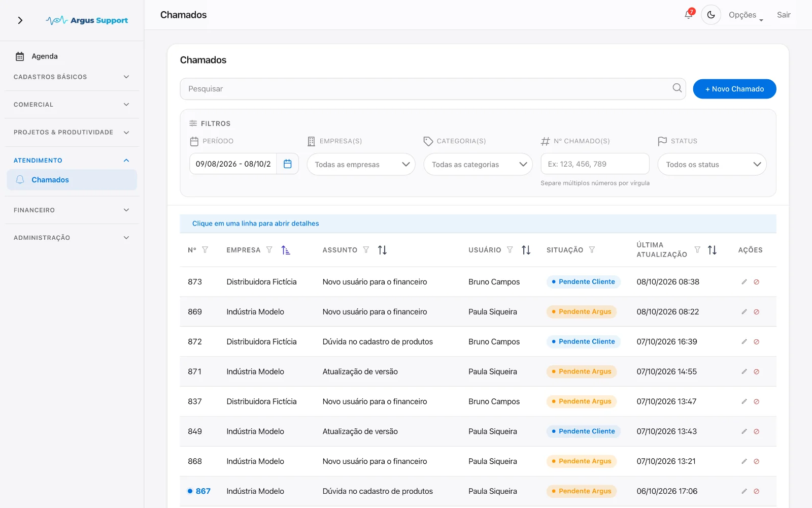Cancel ticket 873 using the red icon
This screenshot has width=812, height=508.
[756, 282]
